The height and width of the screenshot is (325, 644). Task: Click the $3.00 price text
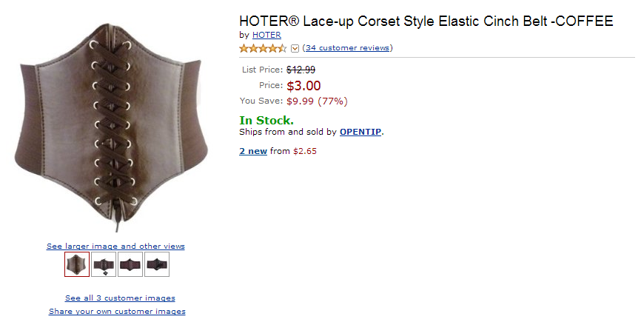coord(303,86)
